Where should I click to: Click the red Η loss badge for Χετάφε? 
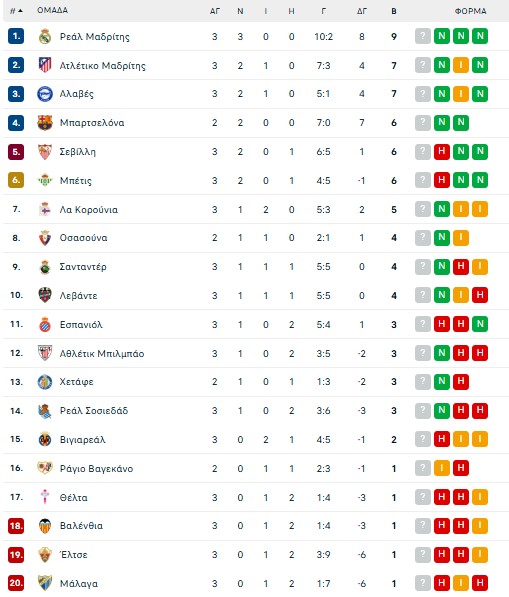(461, 381)
